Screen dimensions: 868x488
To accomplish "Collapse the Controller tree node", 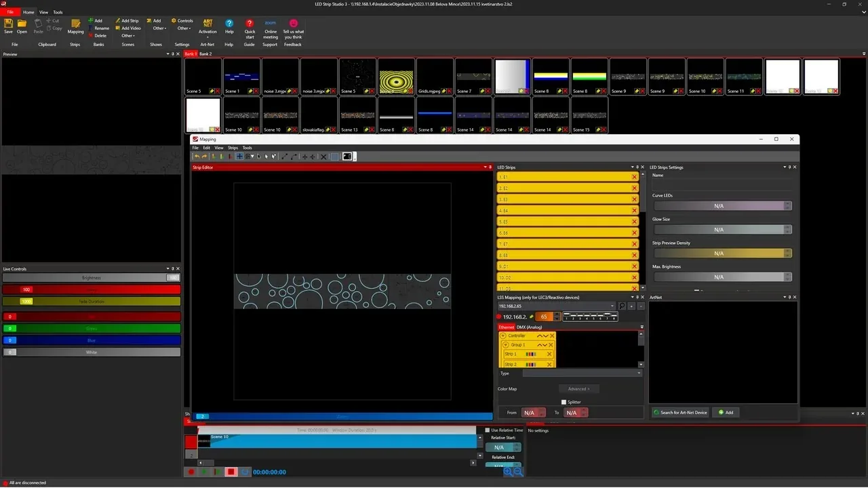I will [x=503, y=335].
